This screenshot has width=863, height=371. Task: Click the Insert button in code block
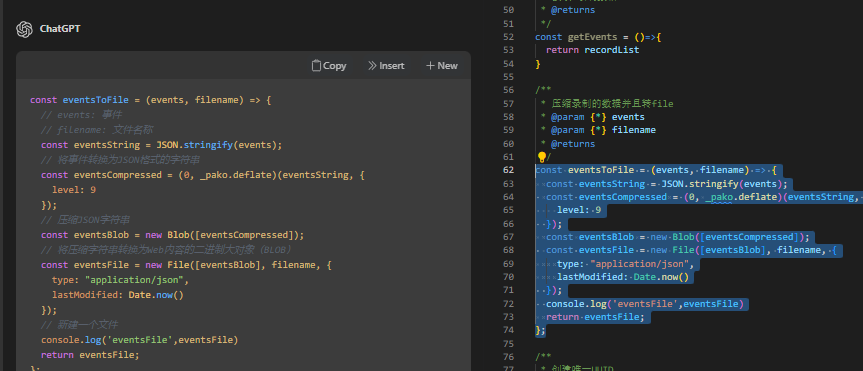tap(386, 66)
